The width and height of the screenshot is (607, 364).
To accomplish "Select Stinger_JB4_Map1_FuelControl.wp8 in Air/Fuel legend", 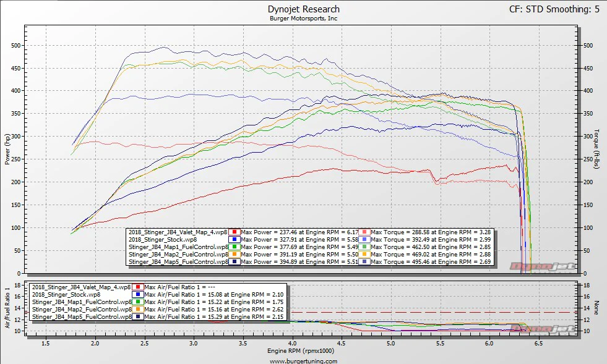I will coord(82,302).
